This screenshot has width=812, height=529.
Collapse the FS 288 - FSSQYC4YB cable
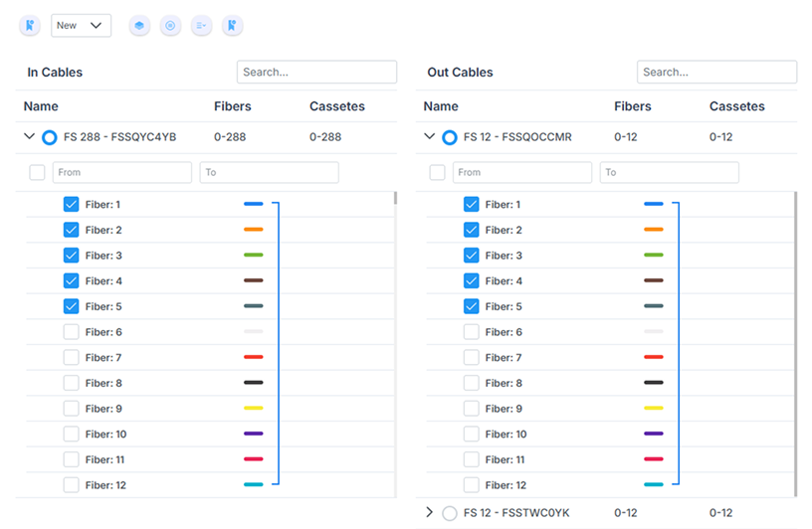(30, 136)
